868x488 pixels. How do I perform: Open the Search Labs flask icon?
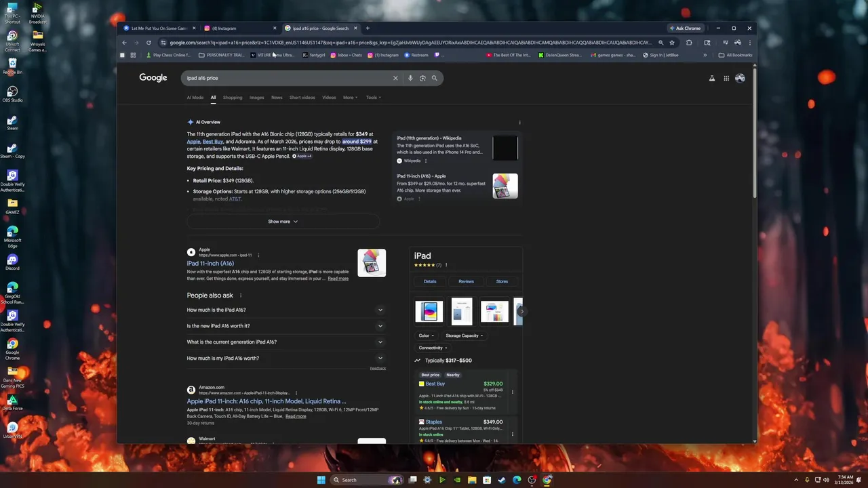[x=712, y=78]
